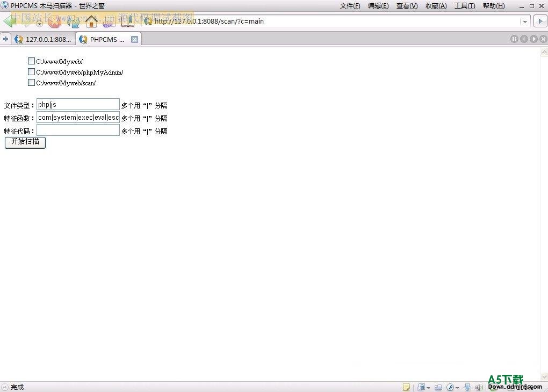Click the privacy lock status bar icon
Screen dimensions: 548x392
421,387
